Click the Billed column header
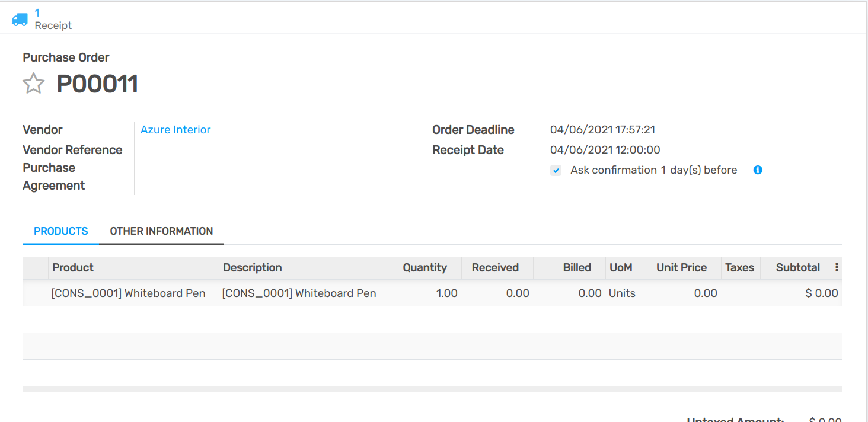 coord(576,268)
